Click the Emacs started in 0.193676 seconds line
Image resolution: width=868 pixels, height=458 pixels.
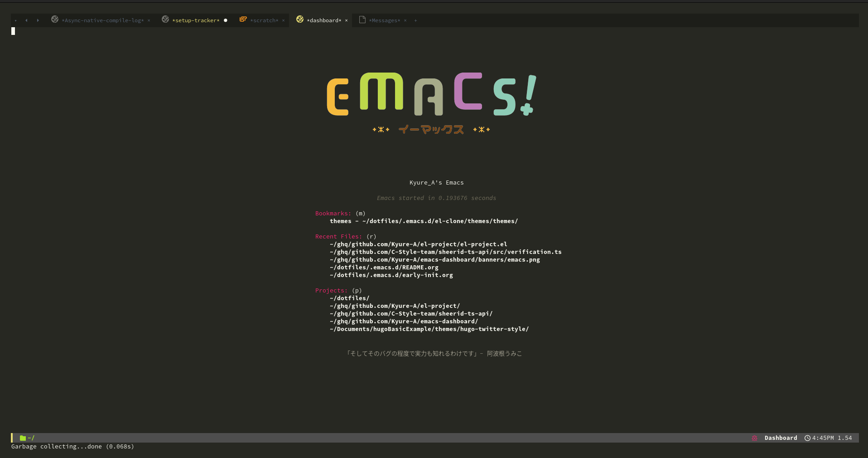pos(437,198)
